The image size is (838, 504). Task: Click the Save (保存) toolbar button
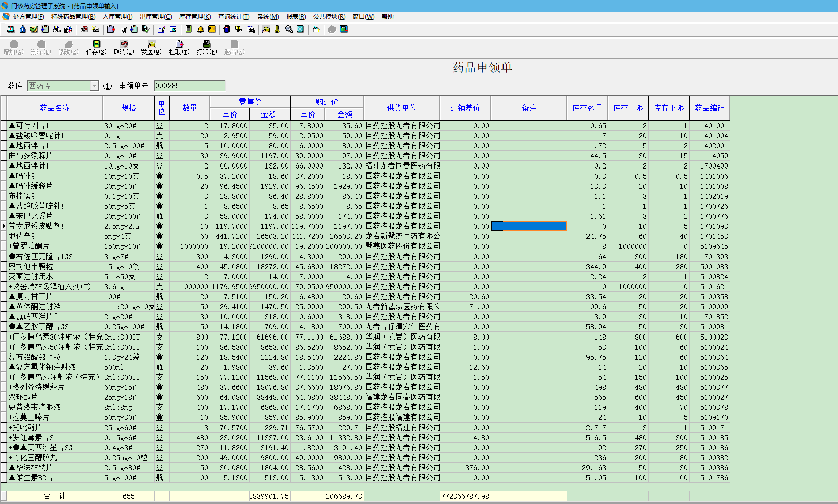click(x=96, y=47)
